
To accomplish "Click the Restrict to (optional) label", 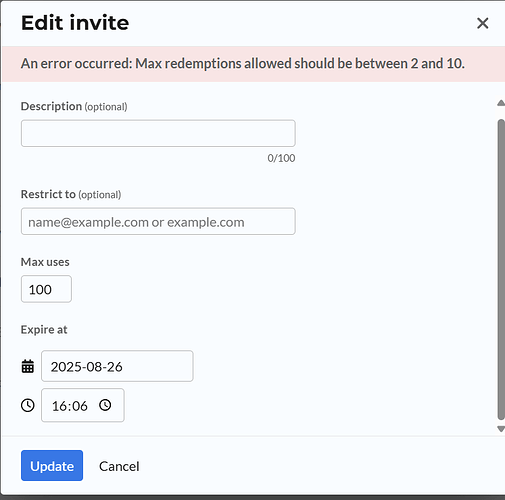I will (x=71, y=194).
